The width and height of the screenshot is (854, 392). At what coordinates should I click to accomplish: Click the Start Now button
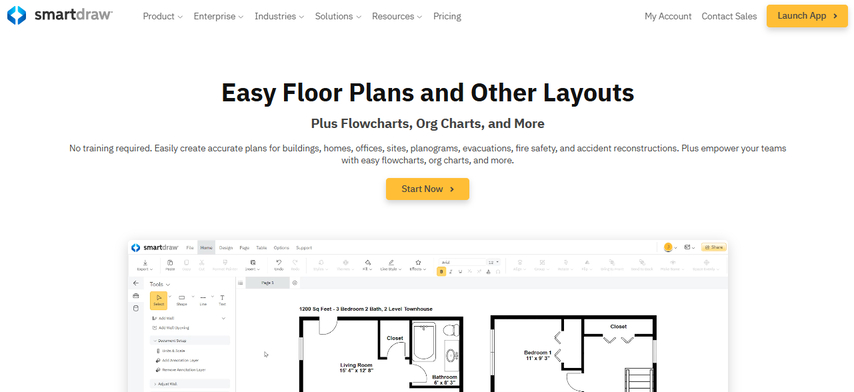tap(428, 189)
